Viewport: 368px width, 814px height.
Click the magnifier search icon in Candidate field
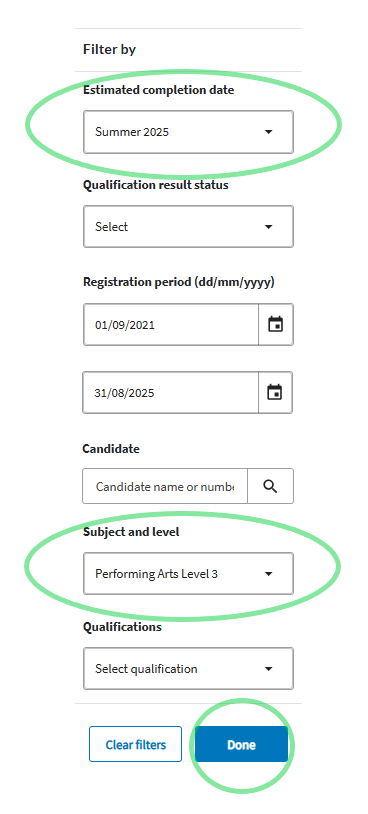point(270,486)
